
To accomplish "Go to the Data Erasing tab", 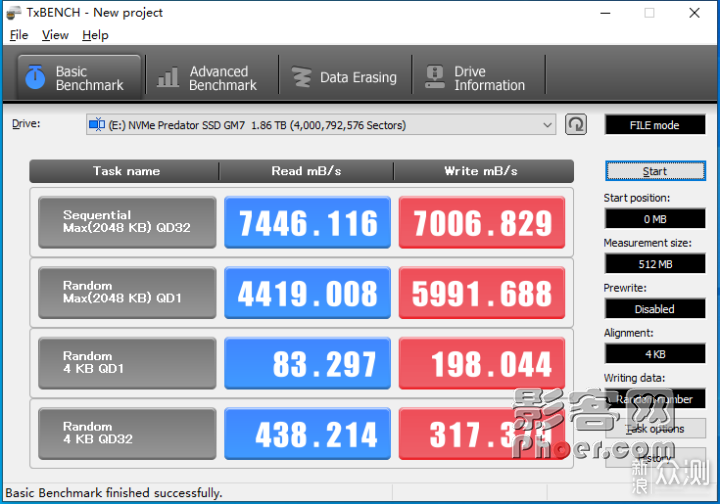I will click(x=345, y=77).
